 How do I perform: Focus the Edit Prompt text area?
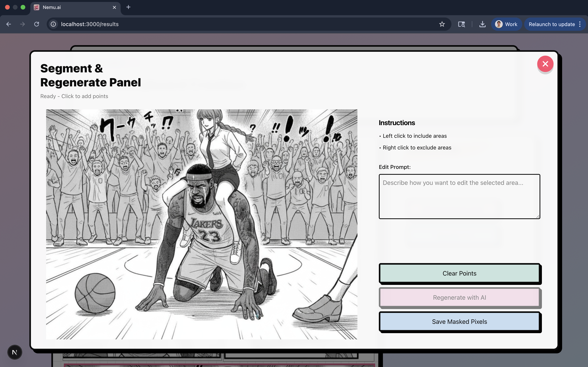459,196
